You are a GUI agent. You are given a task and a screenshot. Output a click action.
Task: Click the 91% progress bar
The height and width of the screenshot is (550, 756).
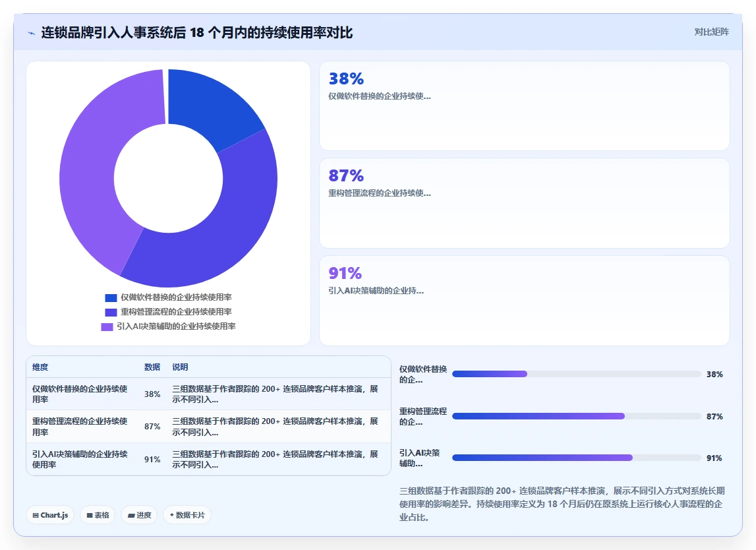pyautogui.click(x=577, y=458)
